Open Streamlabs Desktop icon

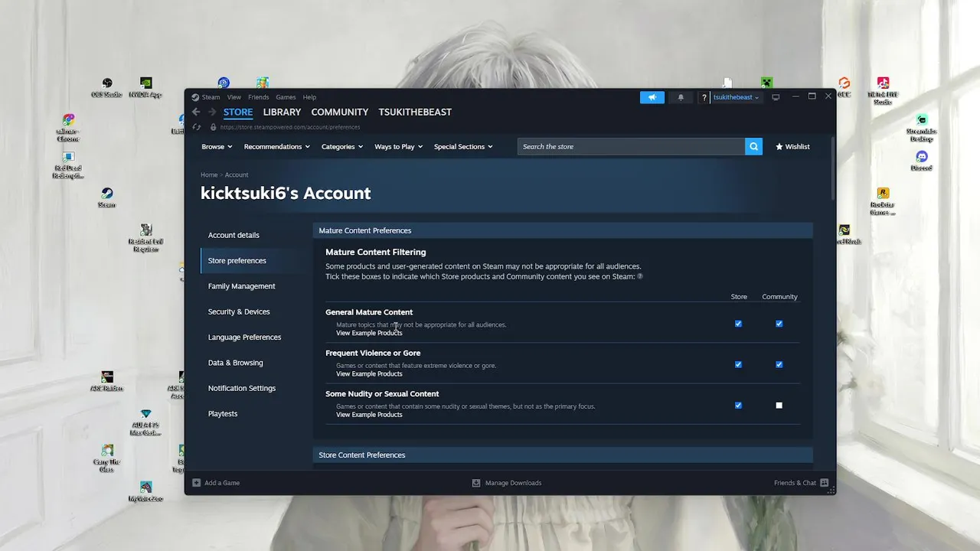(922, 128)
